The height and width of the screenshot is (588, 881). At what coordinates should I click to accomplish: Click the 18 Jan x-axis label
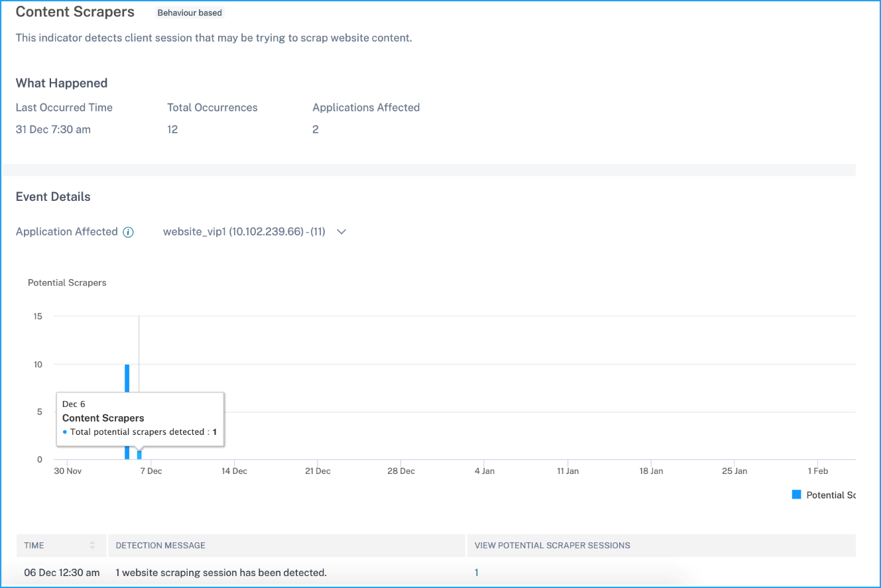[651, 471]
